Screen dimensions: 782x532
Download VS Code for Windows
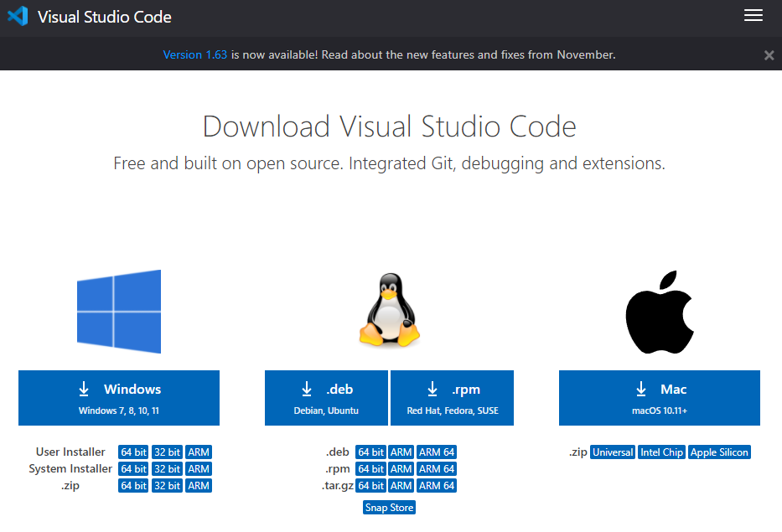[x=119, y=398]
